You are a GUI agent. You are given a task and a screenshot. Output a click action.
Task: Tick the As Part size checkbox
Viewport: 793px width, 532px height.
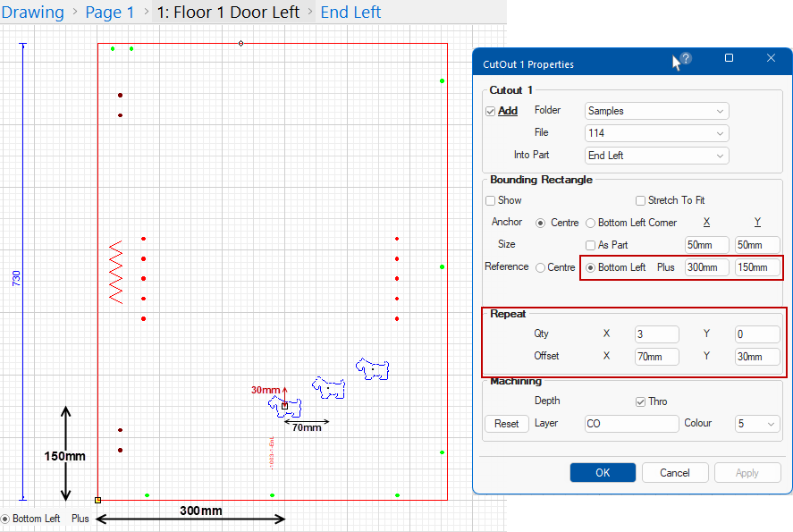point(590,245)
